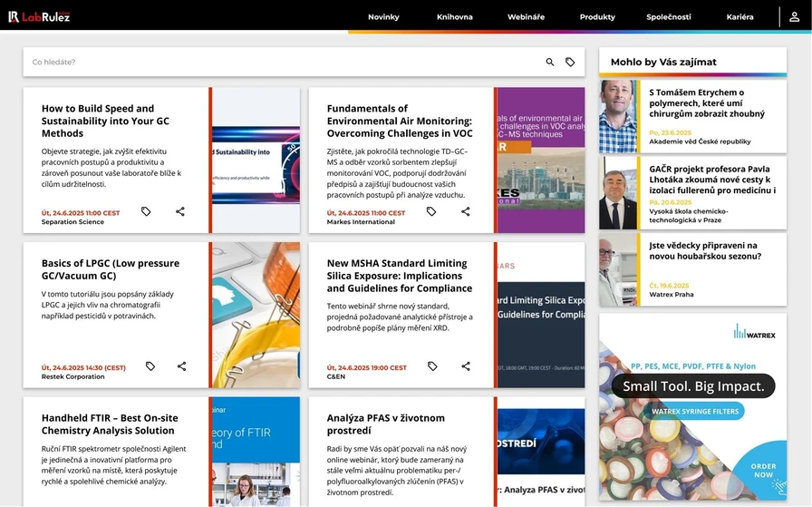This screenshot has height=507, width=812.
Task: Open the Knihovna menu
Action: tap(455, 17)
